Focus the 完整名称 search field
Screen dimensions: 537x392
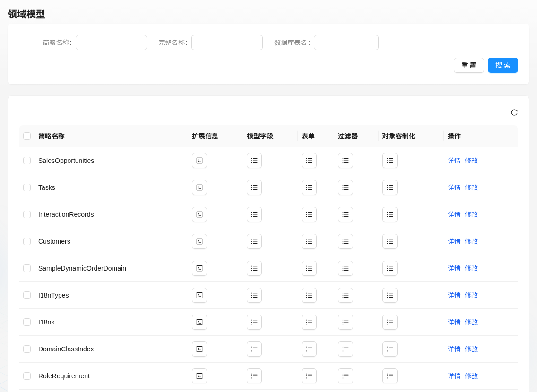(227, 43)
